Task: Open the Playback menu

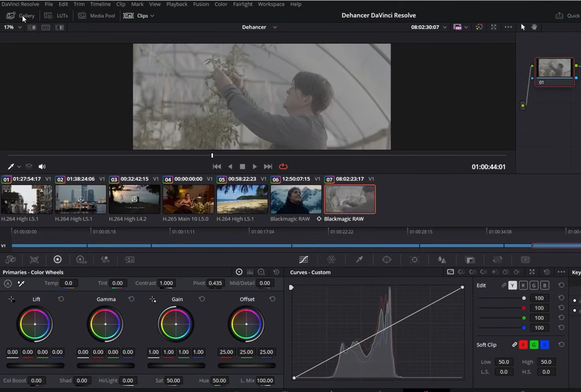Action: (177, 4)
